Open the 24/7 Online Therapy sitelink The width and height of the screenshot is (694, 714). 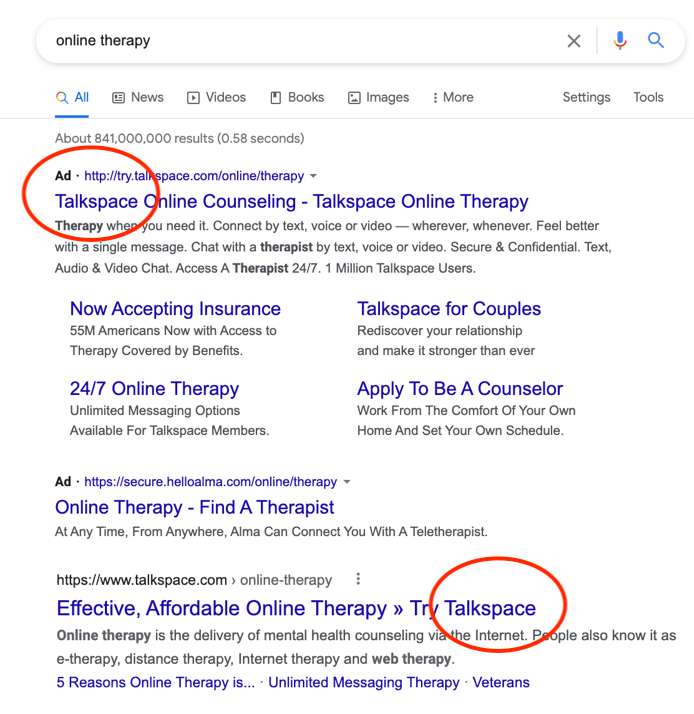tap(154, 389)
